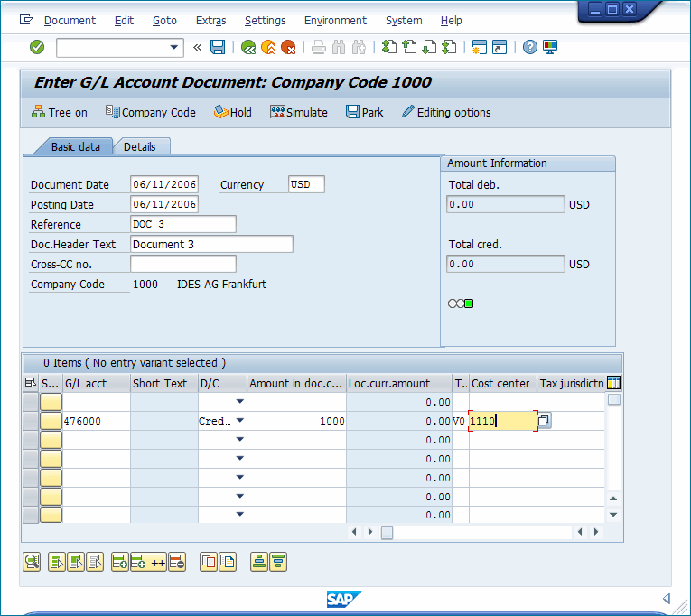Click the Simulate button

299,112
